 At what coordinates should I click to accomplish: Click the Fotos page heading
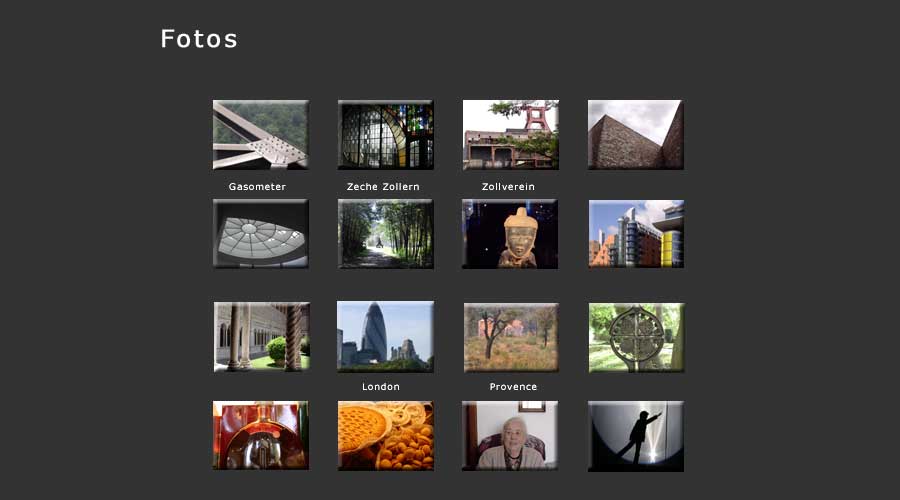point(199,39)
